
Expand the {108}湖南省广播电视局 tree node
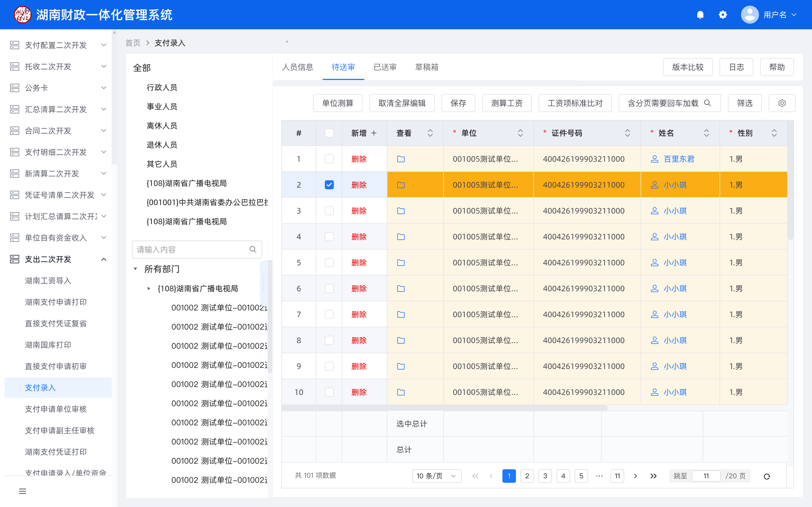[149, 288]
